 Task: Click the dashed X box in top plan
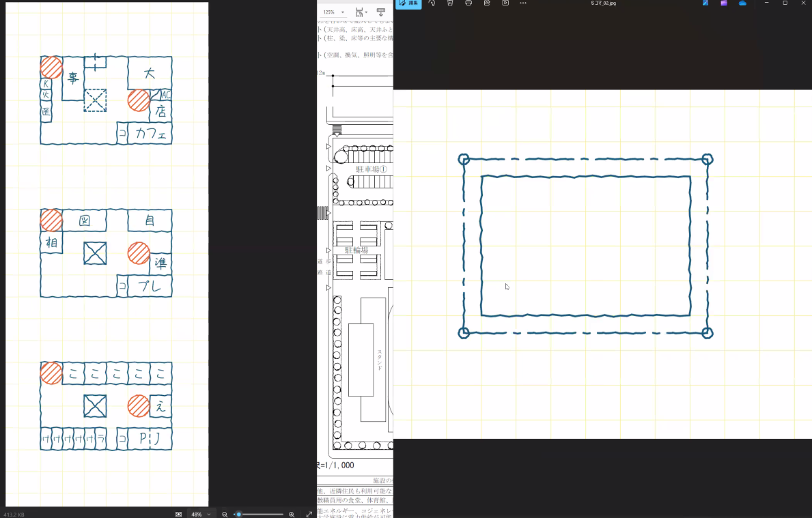[x=96, y=100]
